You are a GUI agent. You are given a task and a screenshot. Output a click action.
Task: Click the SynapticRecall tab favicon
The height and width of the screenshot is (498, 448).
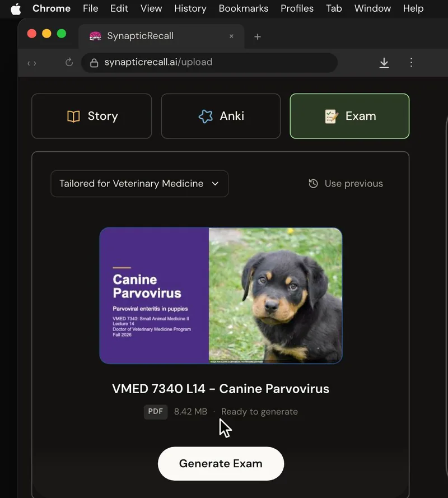(95, 36)
